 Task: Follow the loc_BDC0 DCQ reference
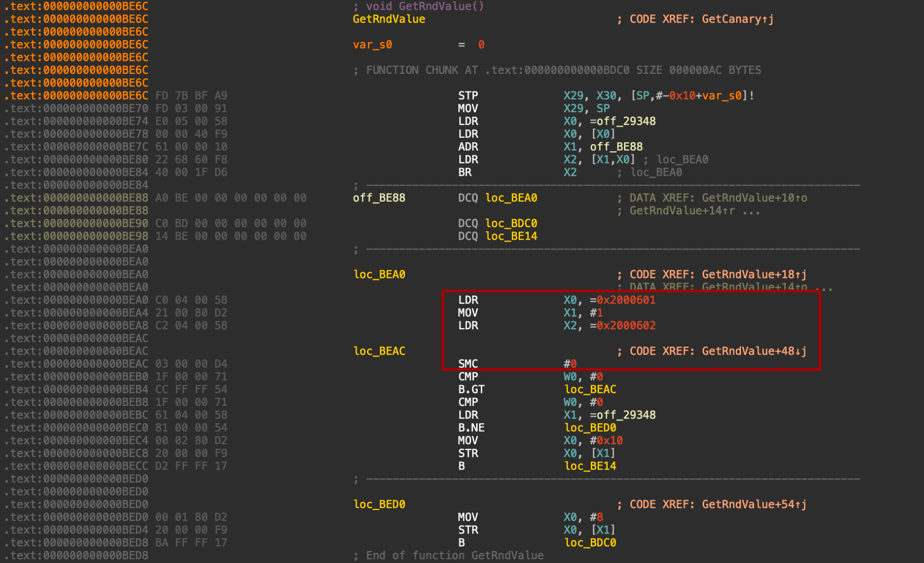[510, 223]
